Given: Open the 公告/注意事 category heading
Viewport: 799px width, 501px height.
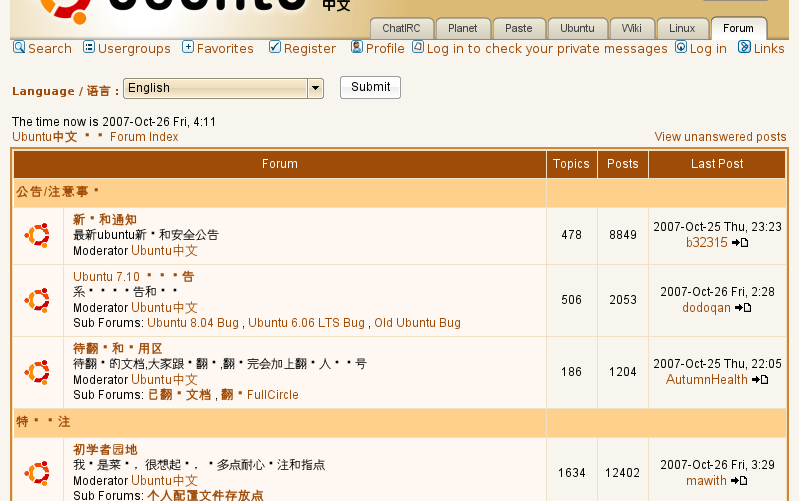Looking at the screenshot, I should click(x=58, y=192).
